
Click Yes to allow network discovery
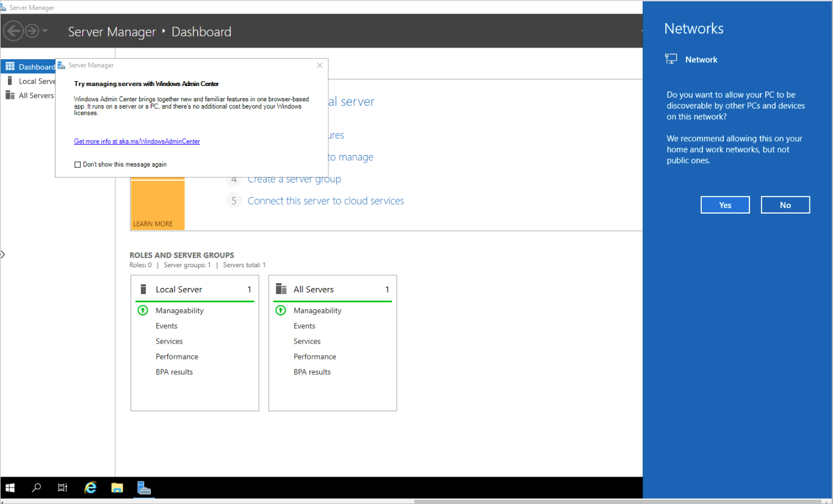725,205
